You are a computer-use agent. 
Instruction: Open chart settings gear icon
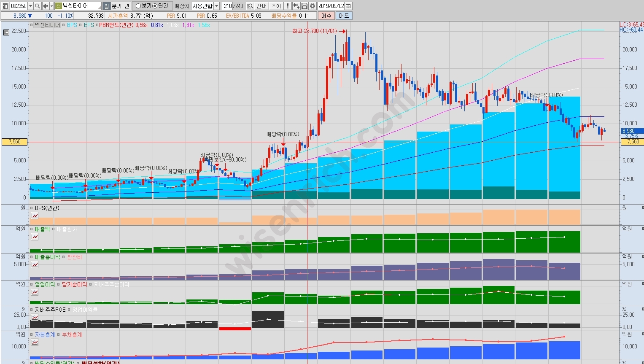313,6
